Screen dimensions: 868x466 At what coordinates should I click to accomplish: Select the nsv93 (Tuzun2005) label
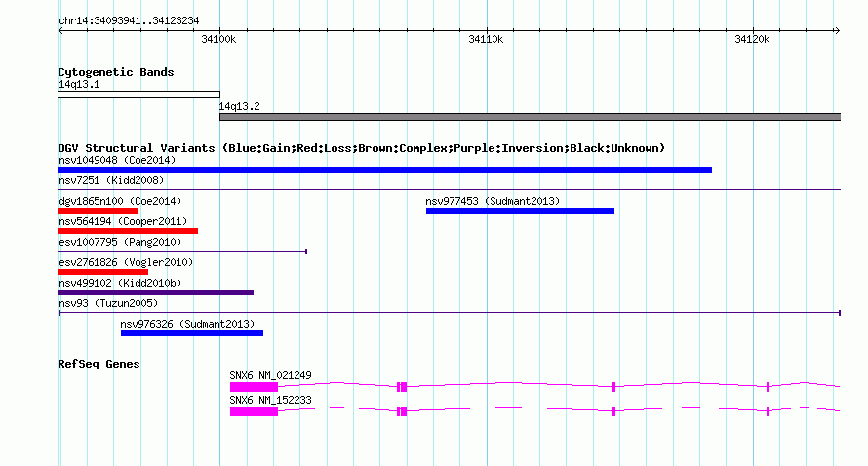click(108, 303)
